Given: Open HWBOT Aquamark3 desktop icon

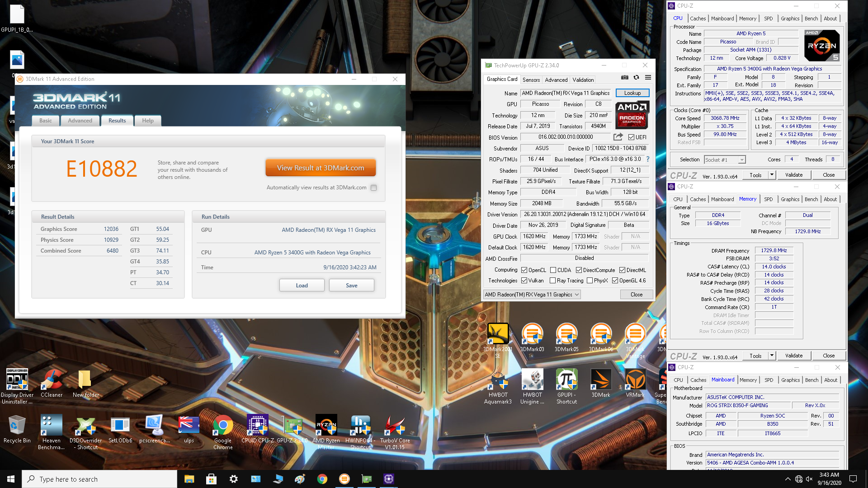Looking at the screenshot, I should [x=498, y=386].
